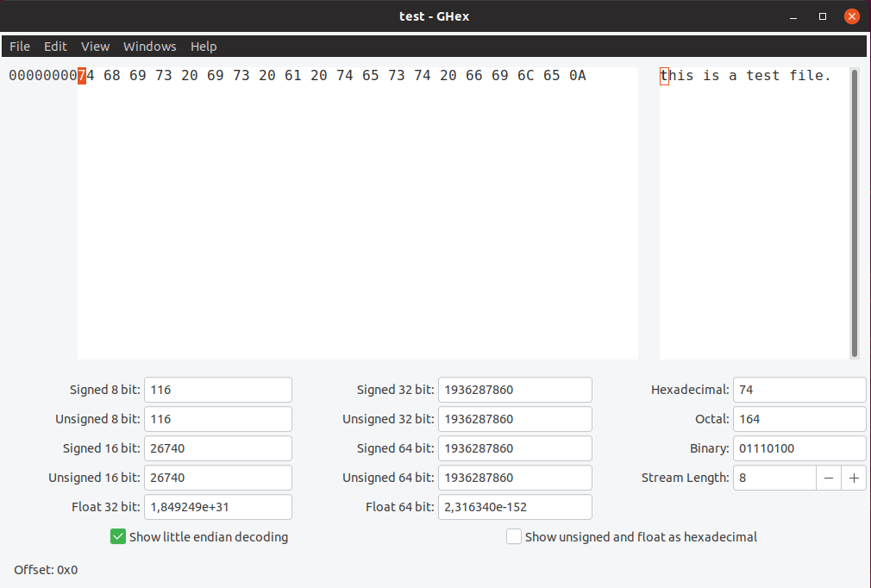The width and height of the screenshot is (871, 588).
Task: Open the File menu
Action: click(19, 47)
